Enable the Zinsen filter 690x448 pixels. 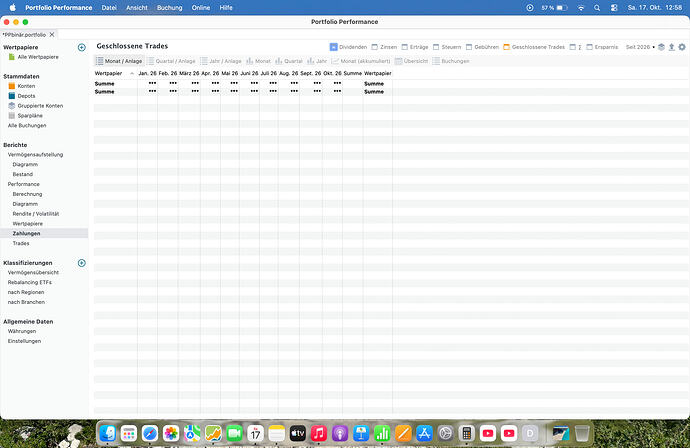[384, 47]
